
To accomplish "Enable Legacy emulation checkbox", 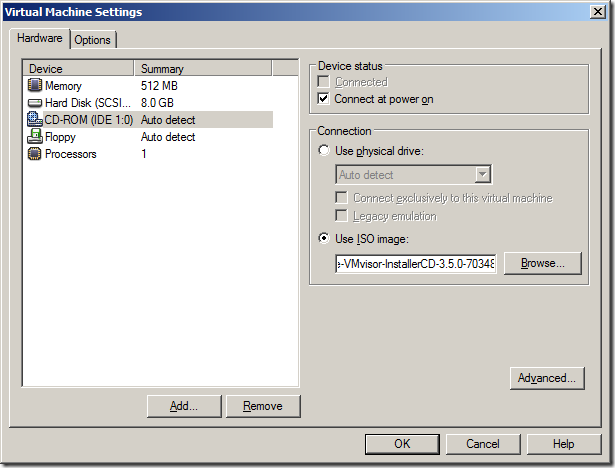I will pyautogui.click(x=342, y=216).
